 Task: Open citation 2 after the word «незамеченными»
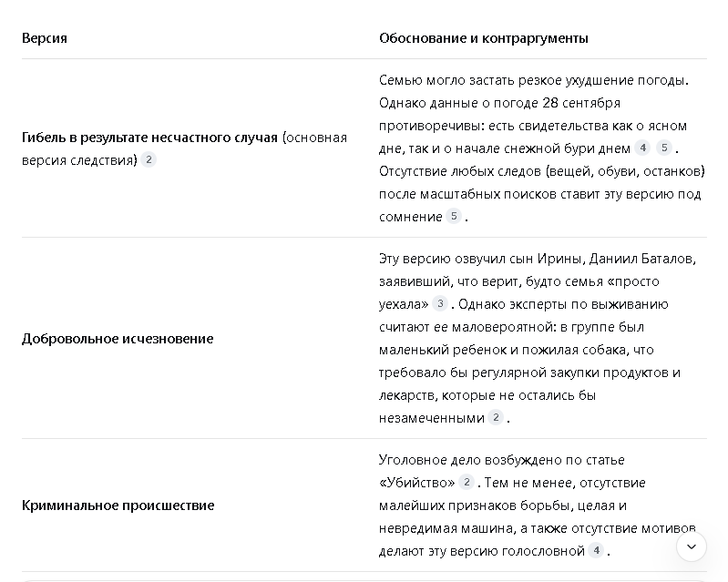[496, 418]
